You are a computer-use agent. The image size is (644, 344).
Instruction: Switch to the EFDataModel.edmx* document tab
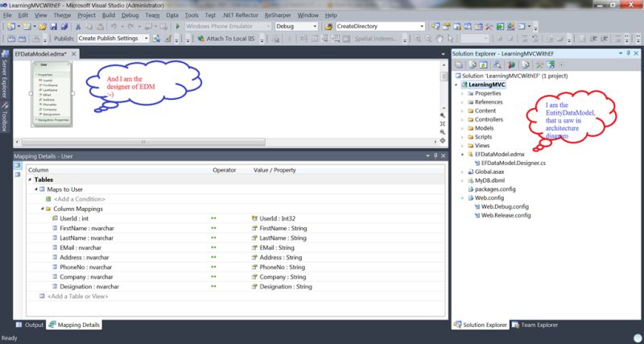point(41,54)
